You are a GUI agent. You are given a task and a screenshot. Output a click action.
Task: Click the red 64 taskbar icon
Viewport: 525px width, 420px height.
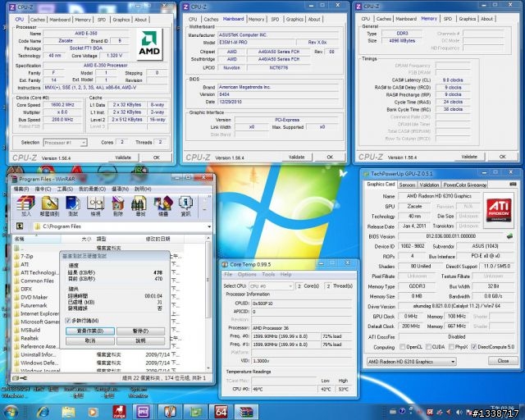[221, 412]
